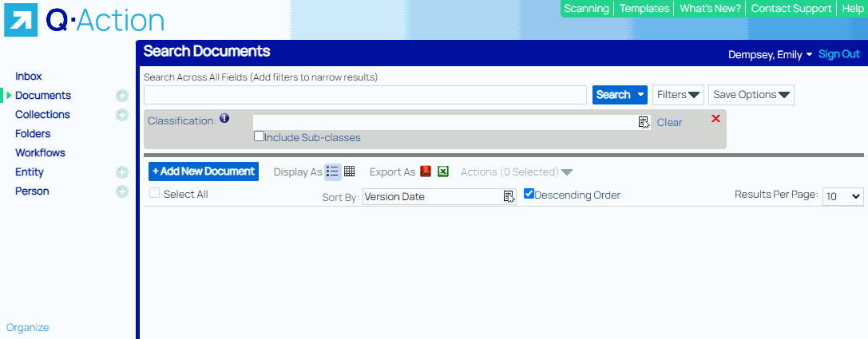Click the plus icon beside Collections

pos(122,115)
